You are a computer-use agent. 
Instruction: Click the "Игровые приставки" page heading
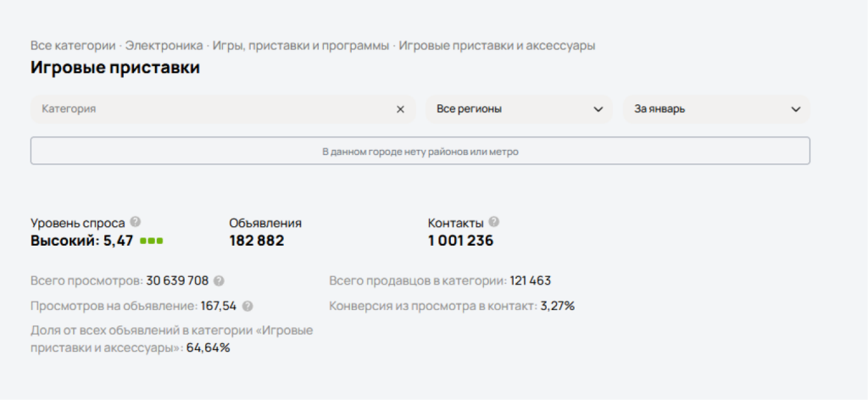click(115, 68)
